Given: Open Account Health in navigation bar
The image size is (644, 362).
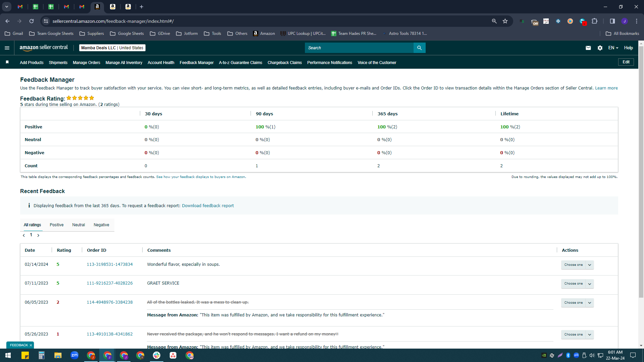Looking at the screenshot, I should pos(161,63).
